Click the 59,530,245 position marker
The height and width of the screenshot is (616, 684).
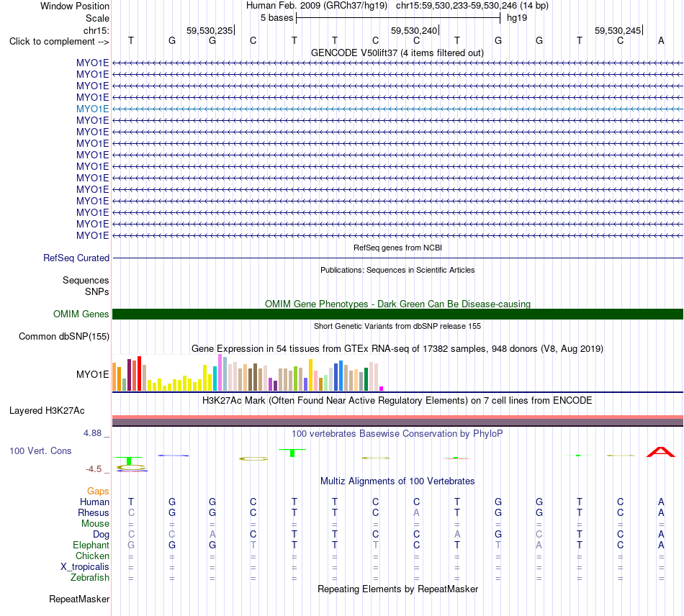click(618, 30)
